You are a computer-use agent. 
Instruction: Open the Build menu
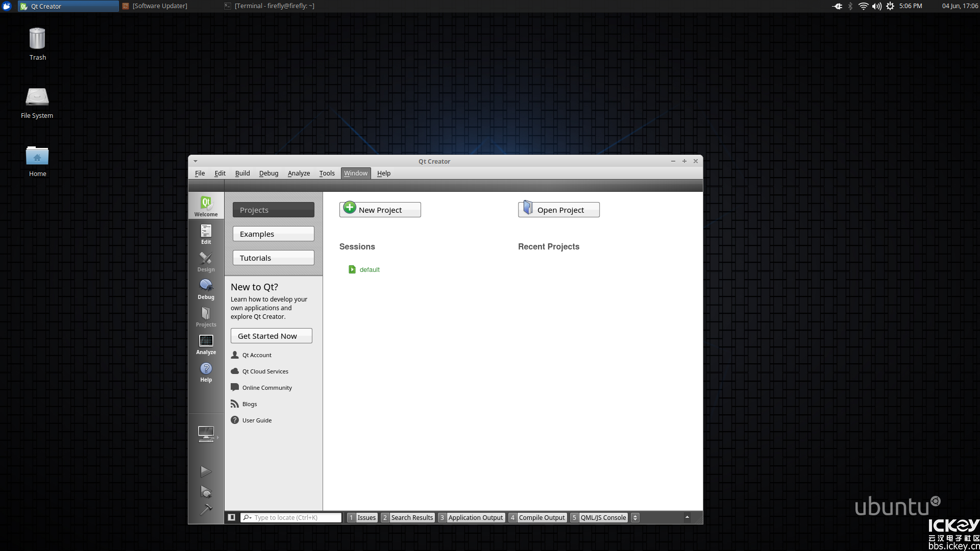click(242, 173)
